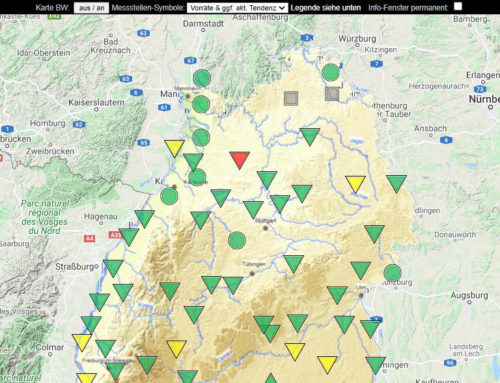Image resolution: width=500 pixels, height=383 pixels.
Task: Select the green triangle overlapping the Karlsruhe circle
Action: tap(193, 162)
